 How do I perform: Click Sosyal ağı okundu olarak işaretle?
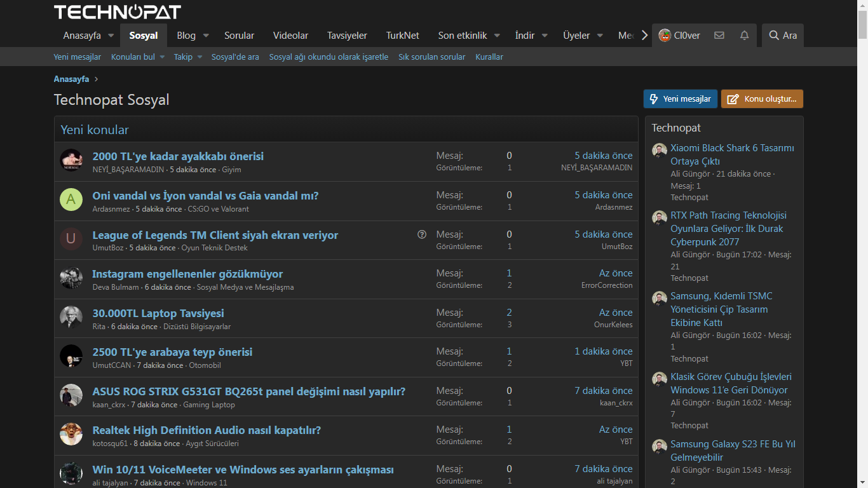click(x=329, y=57)
